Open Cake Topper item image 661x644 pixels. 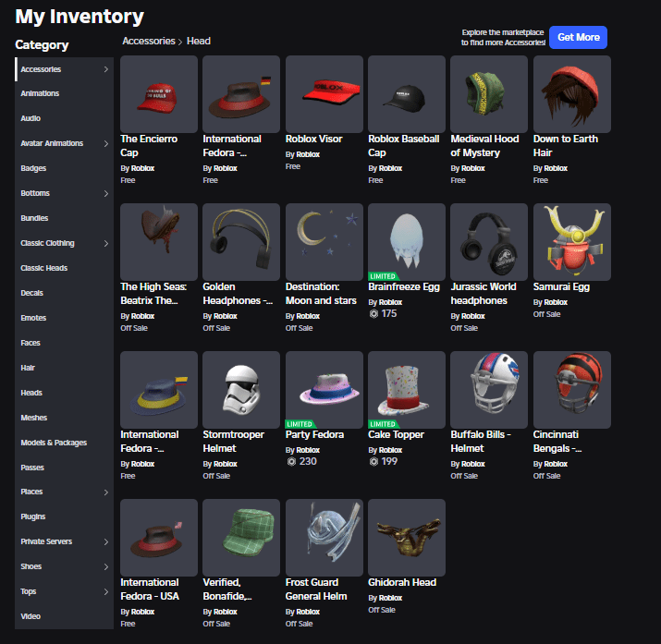407,390
